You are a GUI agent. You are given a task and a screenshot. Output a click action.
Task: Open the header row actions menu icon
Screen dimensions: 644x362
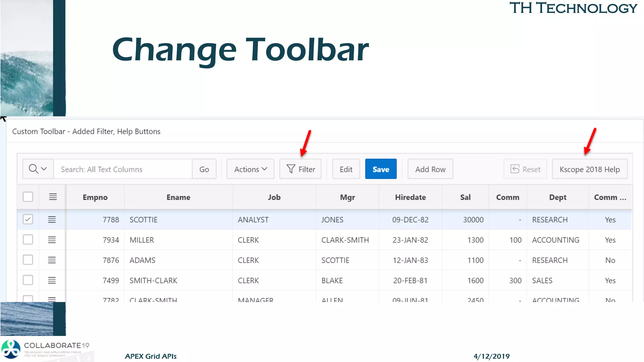click(x=53, y=197)
